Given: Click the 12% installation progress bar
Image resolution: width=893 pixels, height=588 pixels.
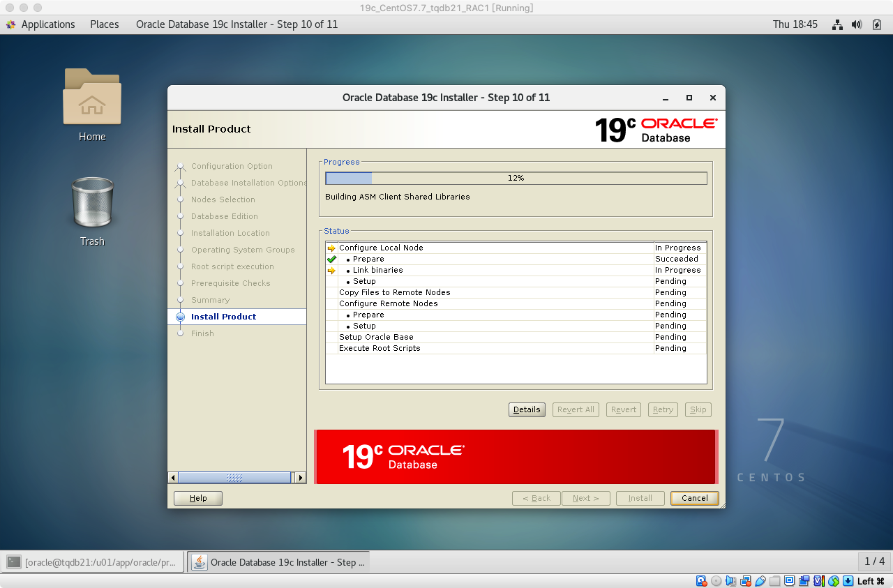Looking at the screenshot, I should coord(516,178).
